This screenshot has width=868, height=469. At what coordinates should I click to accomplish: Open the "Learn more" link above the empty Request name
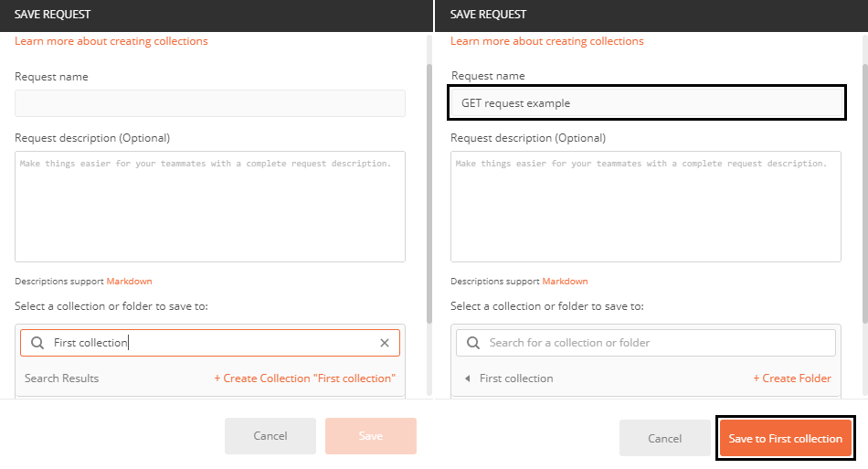click(111, 41)
